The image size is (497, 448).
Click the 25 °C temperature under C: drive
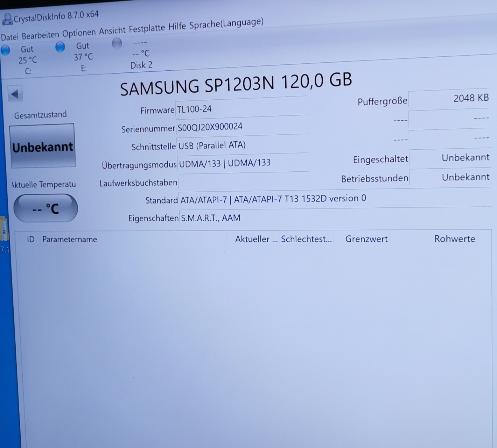[28, 60]
